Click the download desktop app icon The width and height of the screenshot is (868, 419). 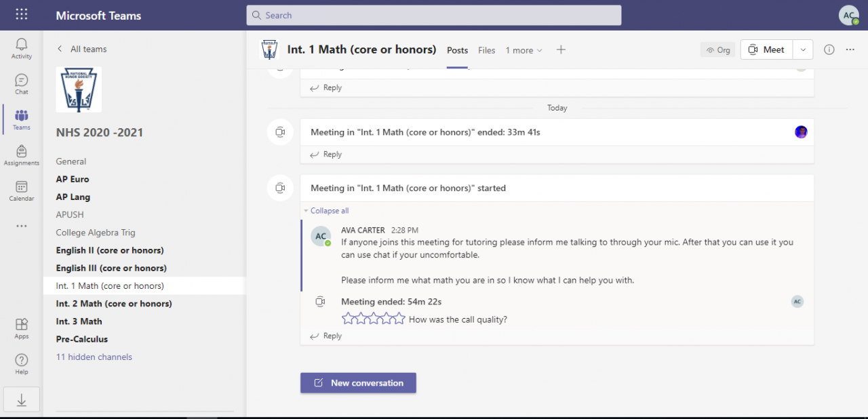[x=22, y=401]
